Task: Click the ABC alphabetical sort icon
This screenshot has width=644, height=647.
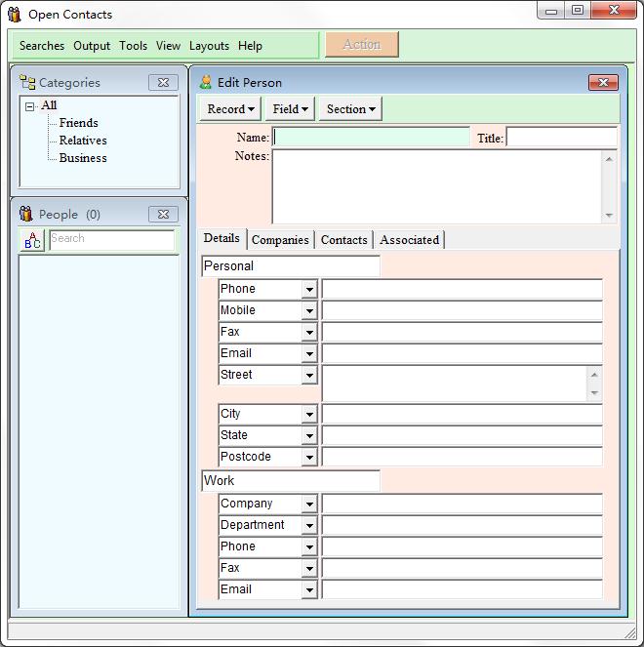Action: [x=32, y=240]
